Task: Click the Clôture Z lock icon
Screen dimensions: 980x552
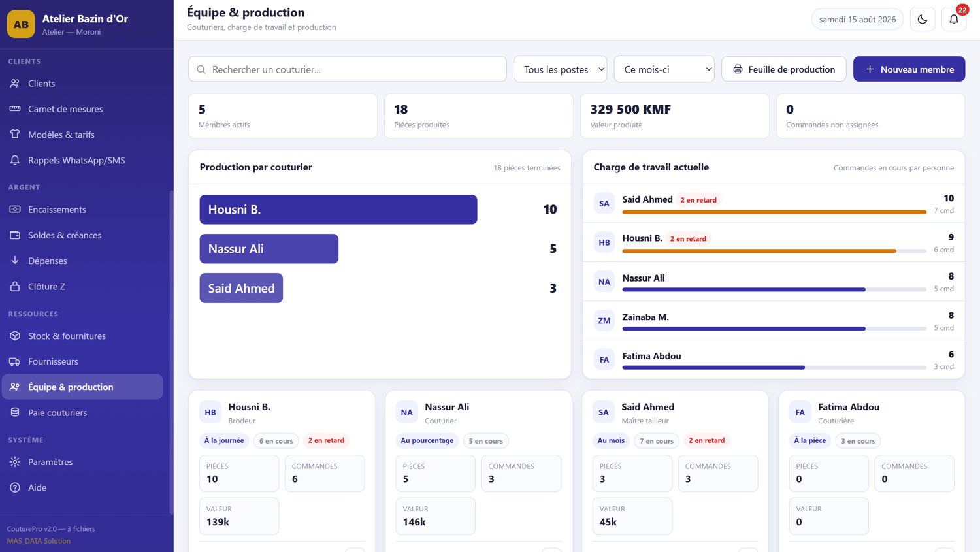Action: pos(15,286)
